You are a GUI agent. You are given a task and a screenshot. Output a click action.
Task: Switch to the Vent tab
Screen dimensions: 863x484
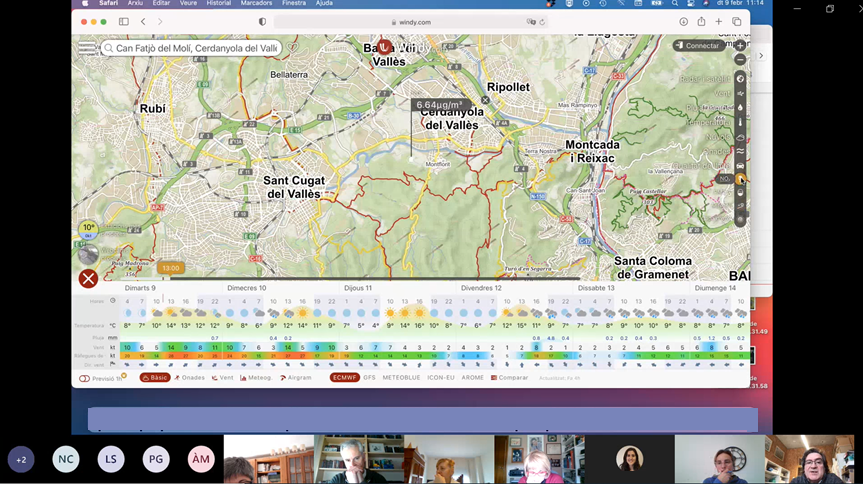(x=222, y=378)
